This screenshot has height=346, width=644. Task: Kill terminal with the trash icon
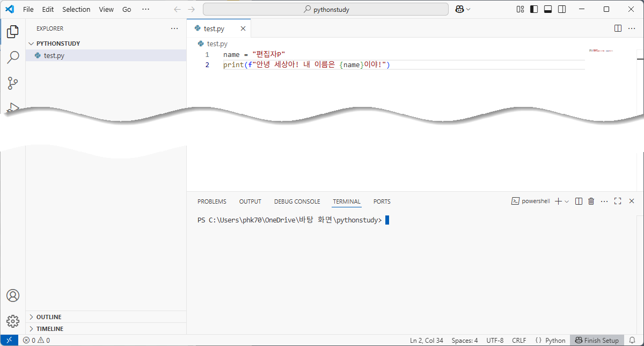(x=591, y=201)
